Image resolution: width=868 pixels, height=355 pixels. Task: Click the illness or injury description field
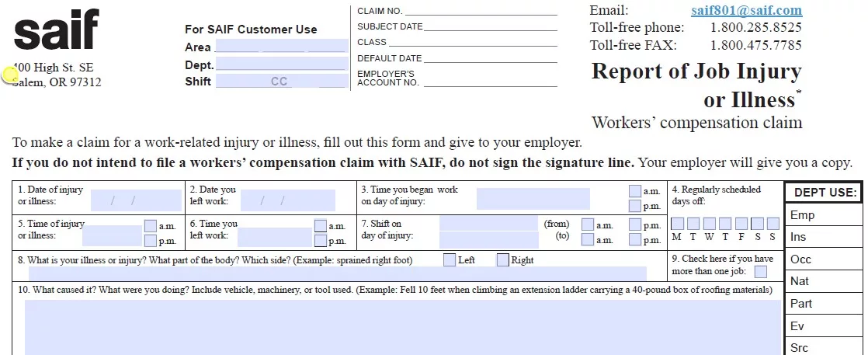(337, 273)
